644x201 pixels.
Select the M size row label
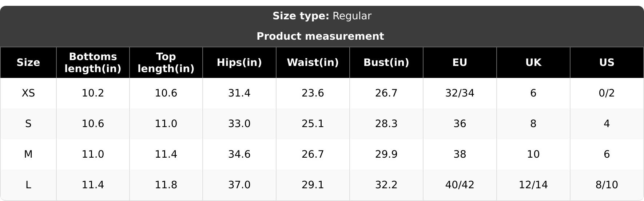(x=28, y=154)
